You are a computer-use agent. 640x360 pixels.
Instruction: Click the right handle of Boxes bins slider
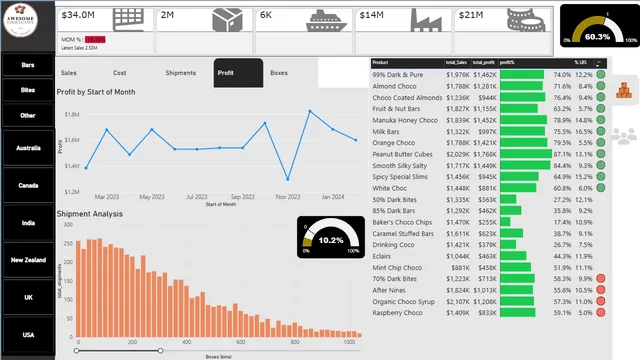pos(160,351)
